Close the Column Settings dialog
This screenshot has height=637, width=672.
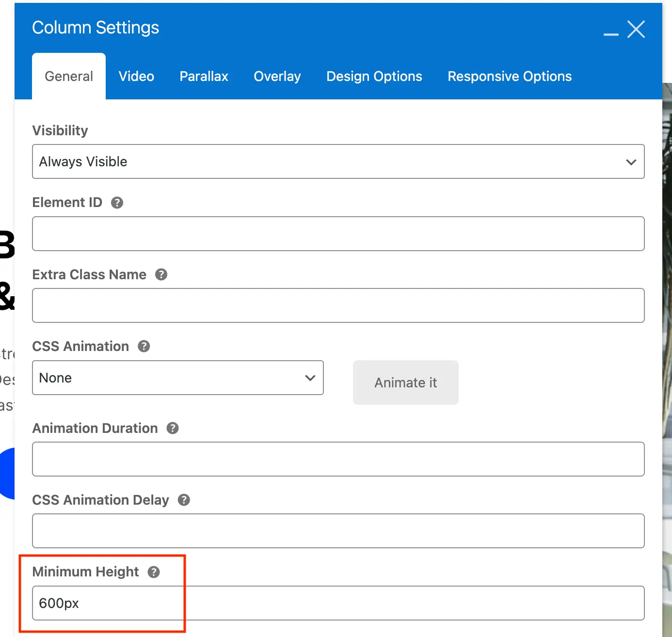point(636,29)
